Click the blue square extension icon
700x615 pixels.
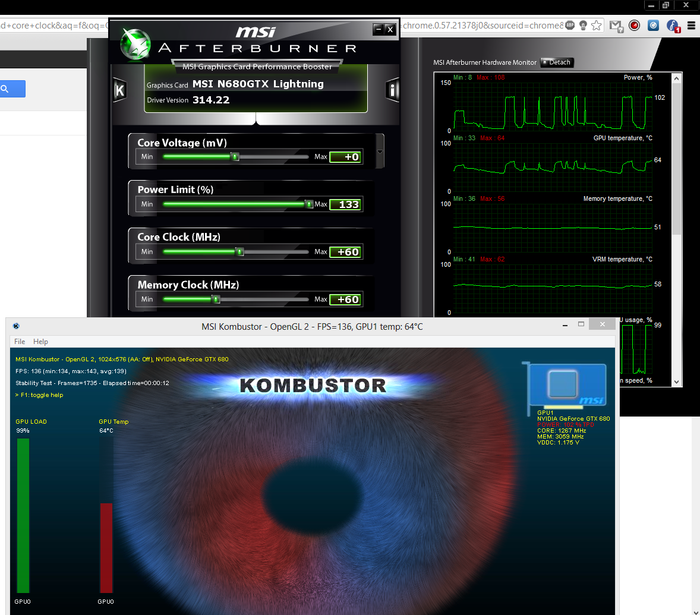click(x=653, y=26)
